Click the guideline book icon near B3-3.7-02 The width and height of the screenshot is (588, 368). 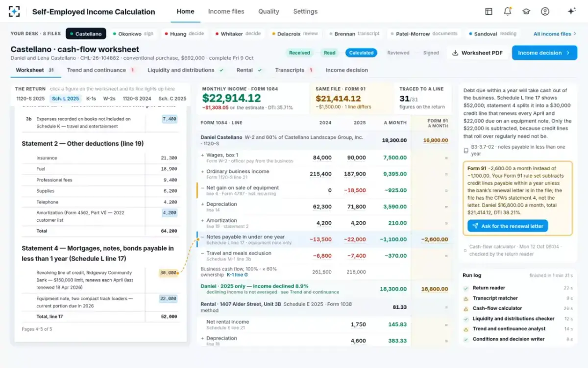pyautogui.click(x=466, y=151)
